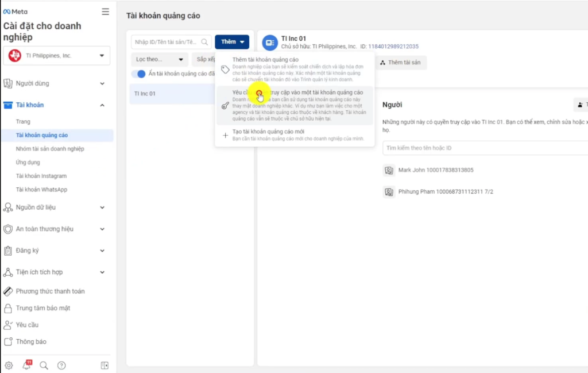The height and width of the screenshot is (373, 588).
Task: Open the Lọc theo filter dropdown
Action: pyautogui.click(x=160, y=59)
